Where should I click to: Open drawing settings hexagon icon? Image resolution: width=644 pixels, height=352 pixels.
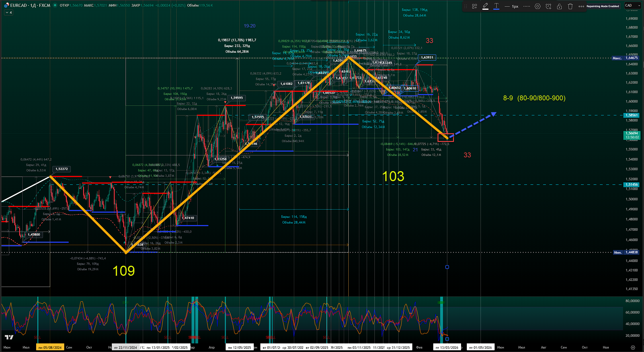click(538, 6)
